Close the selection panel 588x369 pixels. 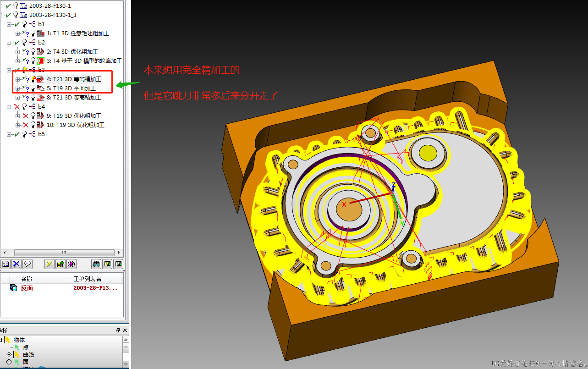click(125, 330)
